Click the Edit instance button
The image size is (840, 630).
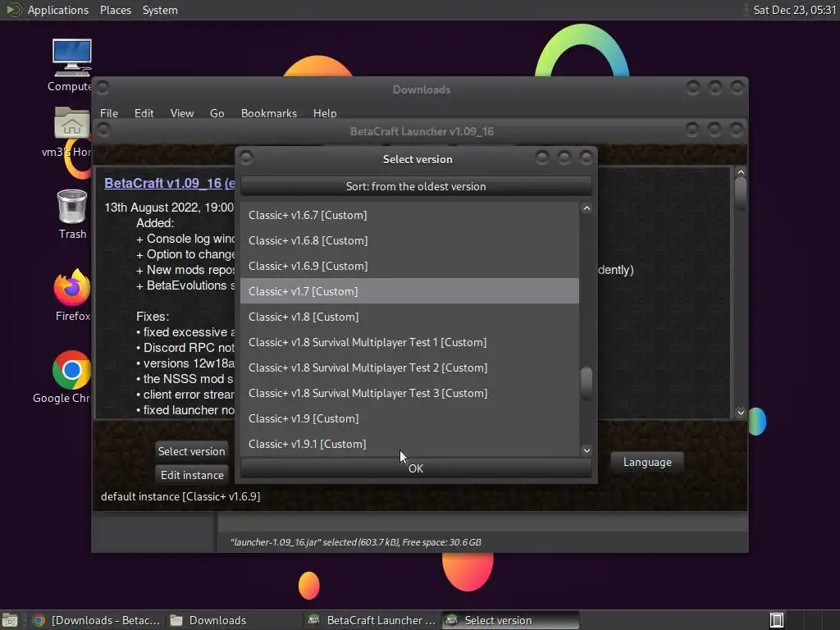192,475
